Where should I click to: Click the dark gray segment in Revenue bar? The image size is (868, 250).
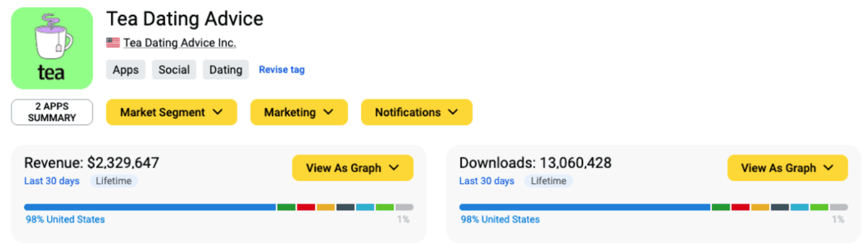tap(345, 207)
